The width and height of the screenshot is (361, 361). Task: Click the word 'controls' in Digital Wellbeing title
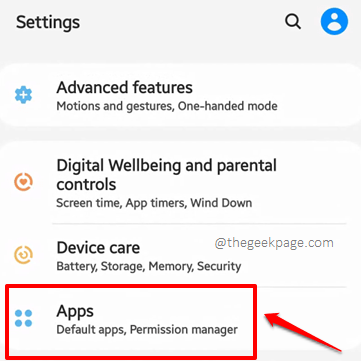86,184
